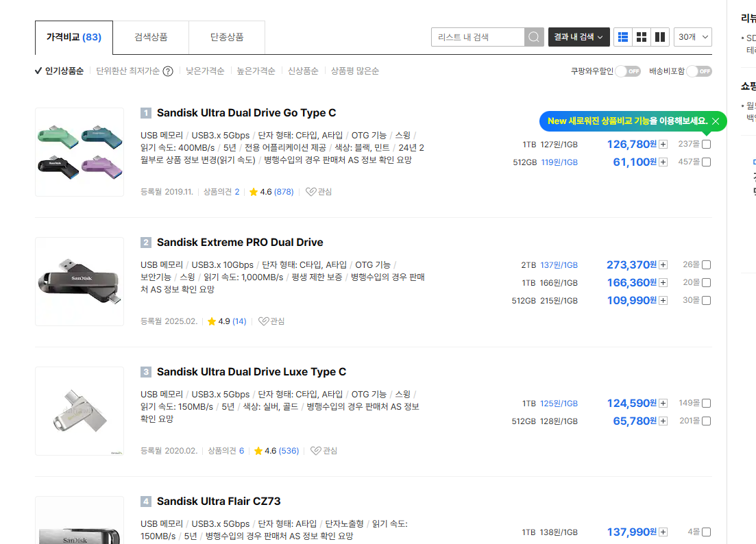Check compare box for 124,590원 1TB item
The width and height of the screenshot is (756, 544).
click(x=707, y=403)
